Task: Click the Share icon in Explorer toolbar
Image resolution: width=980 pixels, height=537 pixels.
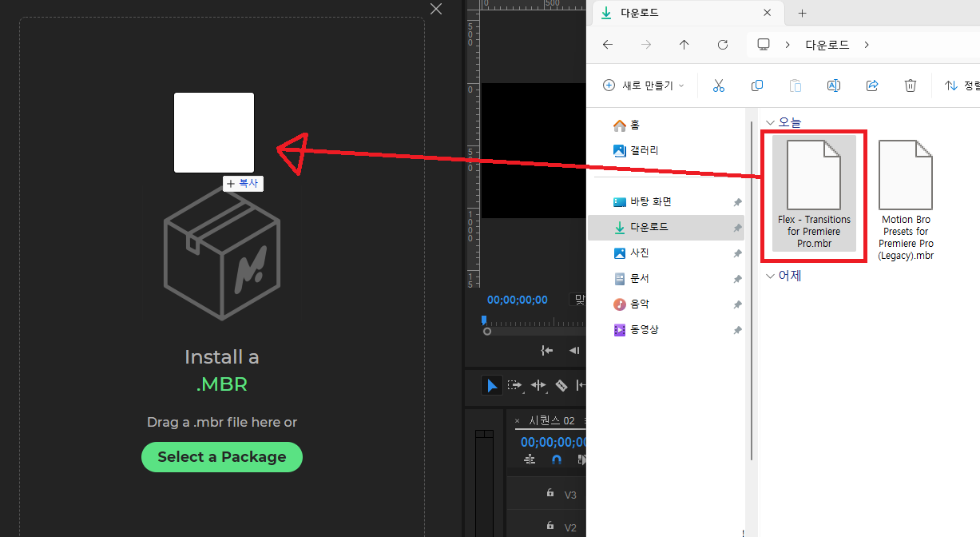Action: pyautogui.click(x=871, y=86)
